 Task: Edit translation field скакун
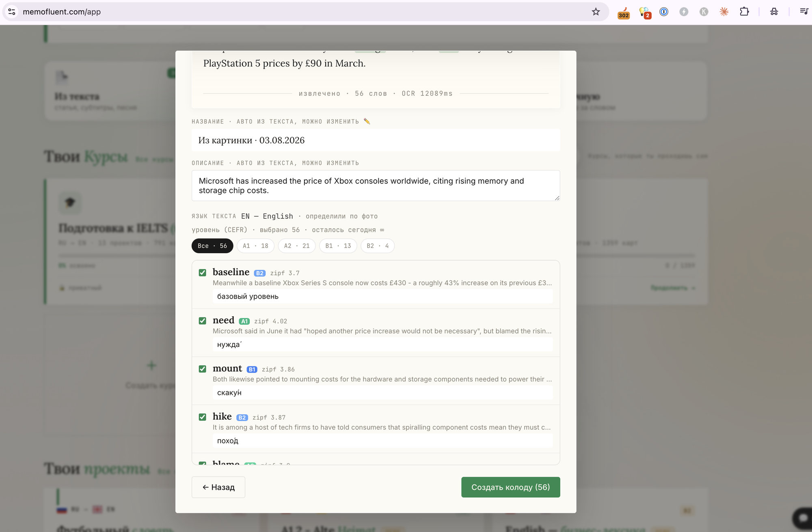pos(382,393)
